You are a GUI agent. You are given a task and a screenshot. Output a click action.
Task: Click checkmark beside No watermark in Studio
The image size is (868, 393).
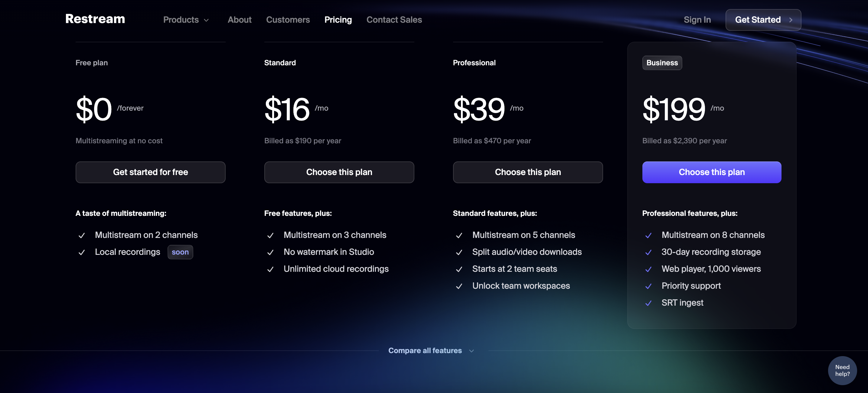(270, 252)
